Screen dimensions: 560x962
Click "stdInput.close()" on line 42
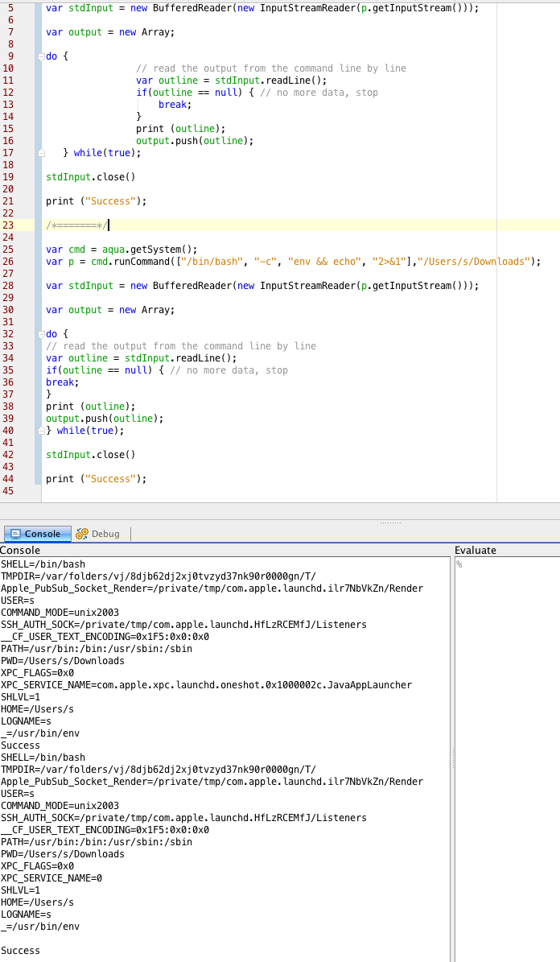(91, 455)
